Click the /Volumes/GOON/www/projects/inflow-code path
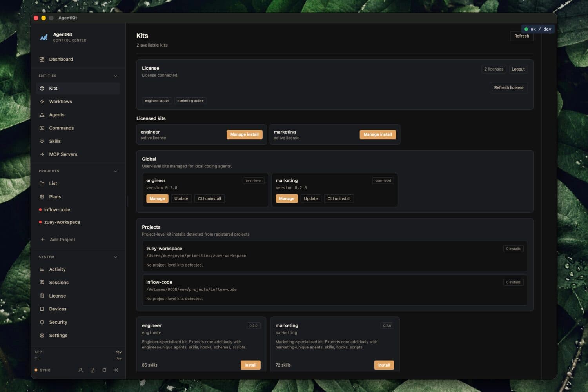The height and width of the screenshot is (392, 588). coord(191,289)
